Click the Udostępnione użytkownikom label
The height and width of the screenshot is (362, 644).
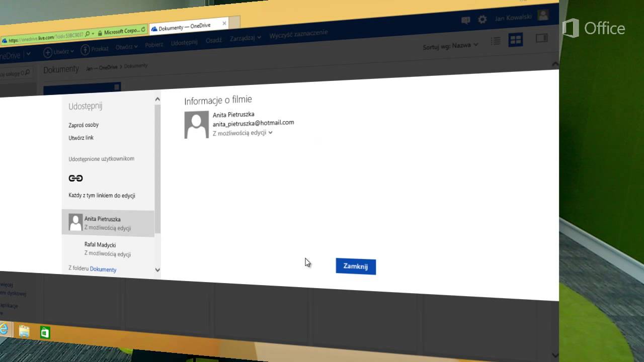pos(101,158)
